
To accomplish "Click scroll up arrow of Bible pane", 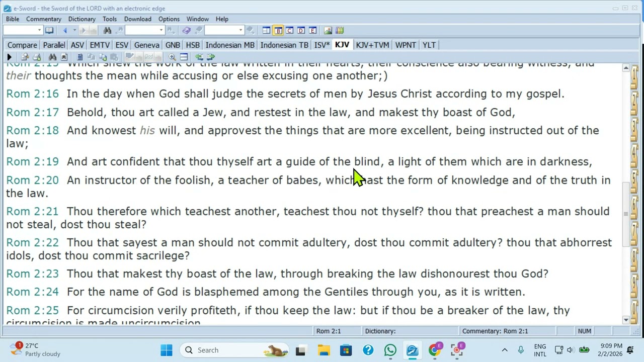I will tap(626, 68).
